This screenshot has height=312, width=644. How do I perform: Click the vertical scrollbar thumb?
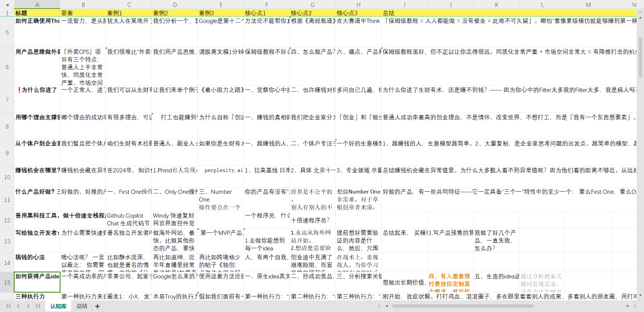coord(640,57)
